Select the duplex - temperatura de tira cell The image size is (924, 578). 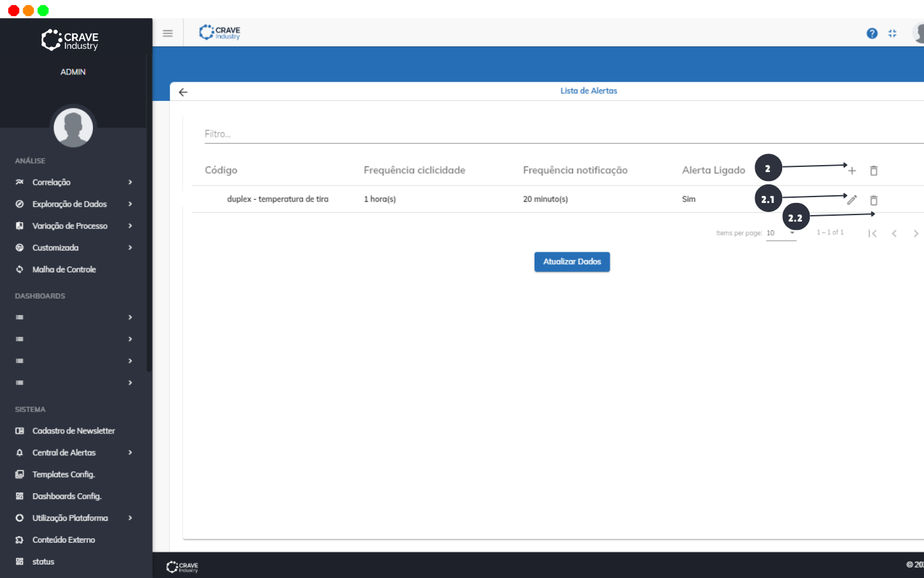[x=277, y=199]
